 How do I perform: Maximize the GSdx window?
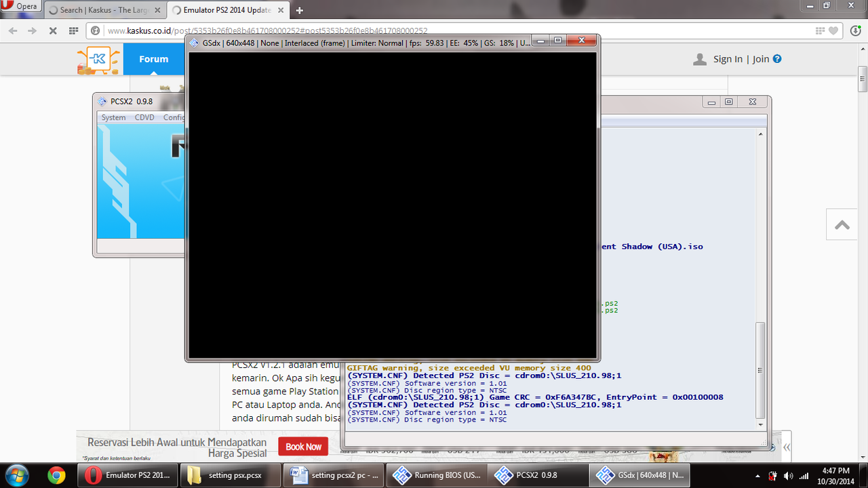(x=557, y=41)
